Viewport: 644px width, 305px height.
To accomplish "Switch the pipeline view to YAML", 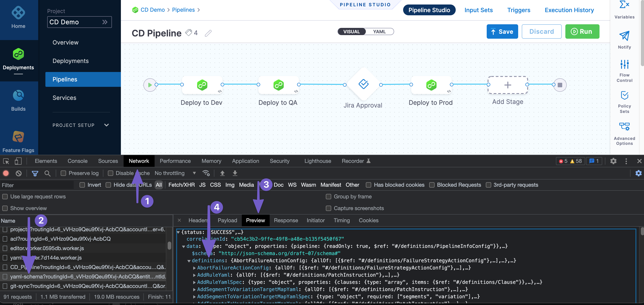I will [x=379, y=31].
